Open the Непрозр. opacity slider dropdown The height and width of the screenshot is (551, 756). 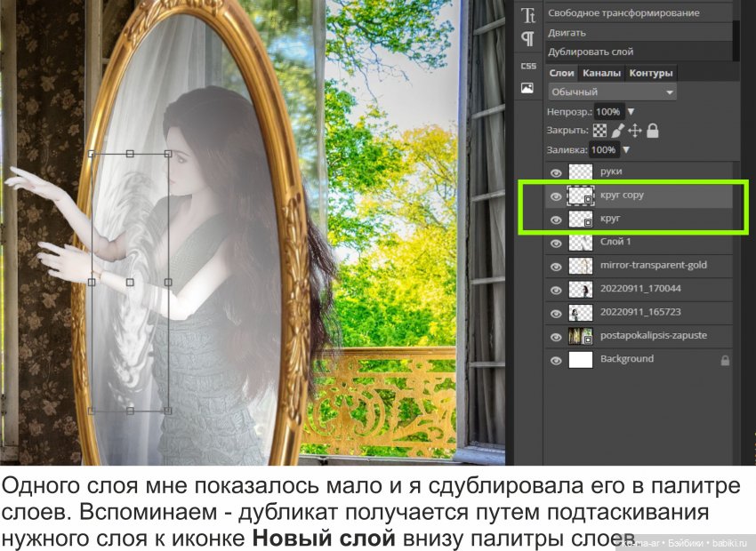[632, 112]
